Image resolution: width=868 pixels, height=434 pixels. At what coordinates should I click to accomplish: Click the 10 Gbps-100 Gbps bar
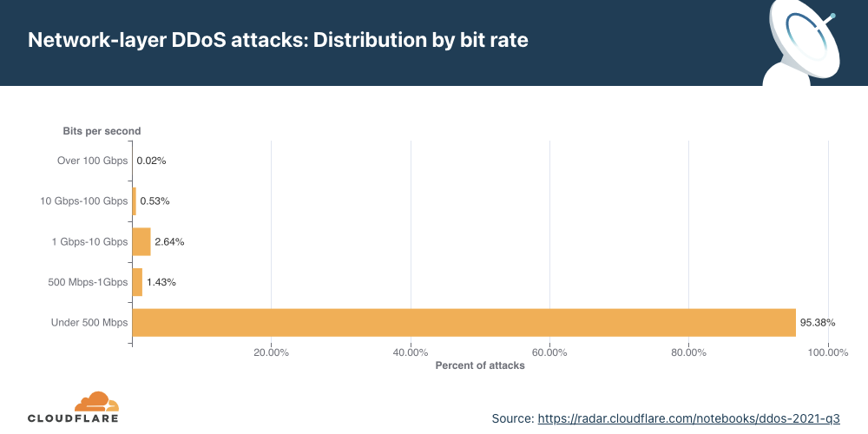point(134,201)
